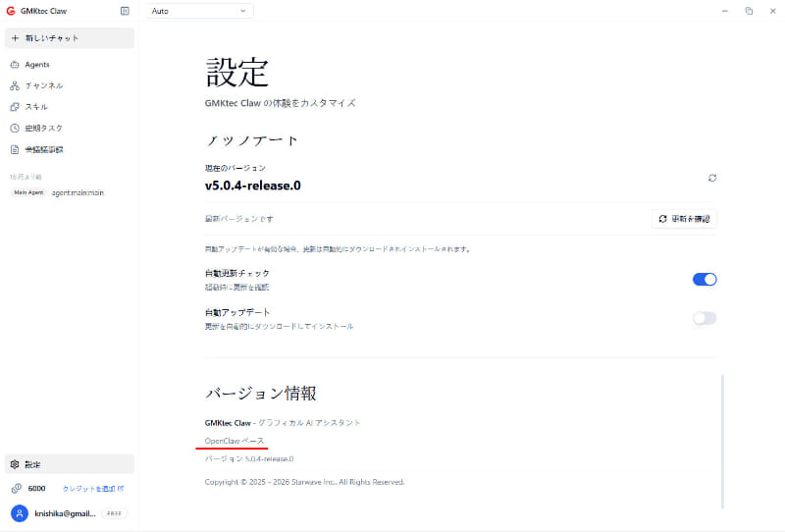Click the clock icon for scheduled tasks
This screenshot has height=532, width=785.
[x=15, y=129]
